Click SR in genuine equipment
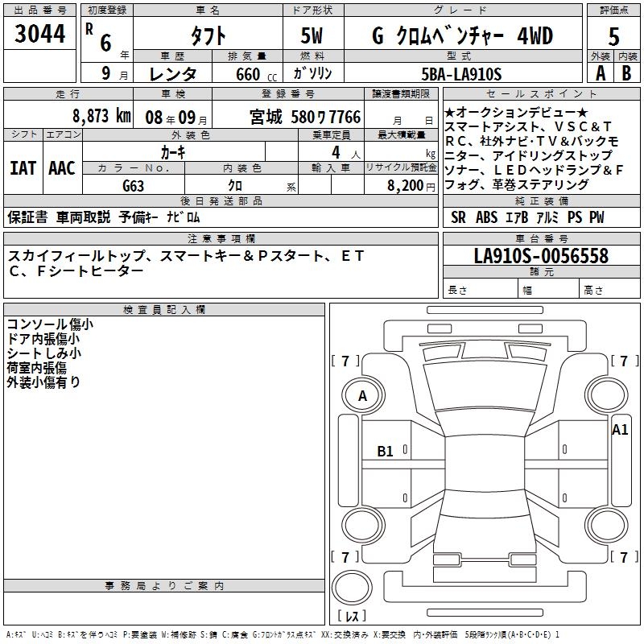Screen dimensions: 644x644 458,217
